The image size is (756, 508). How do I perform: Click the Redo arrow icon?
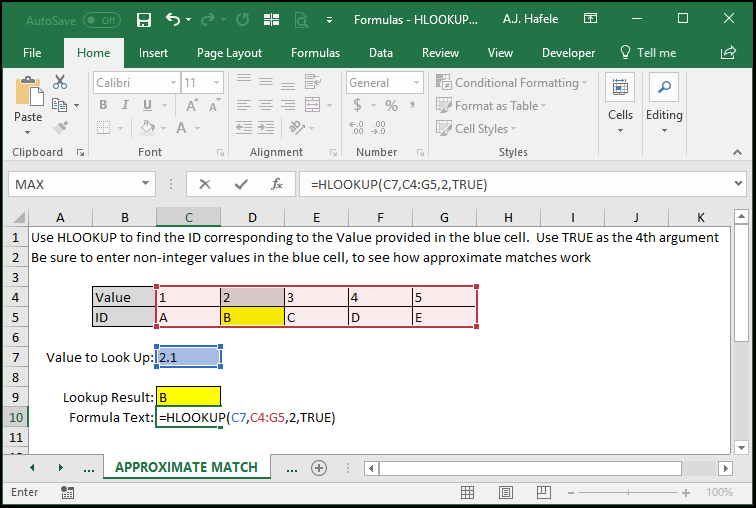point(208,19)
